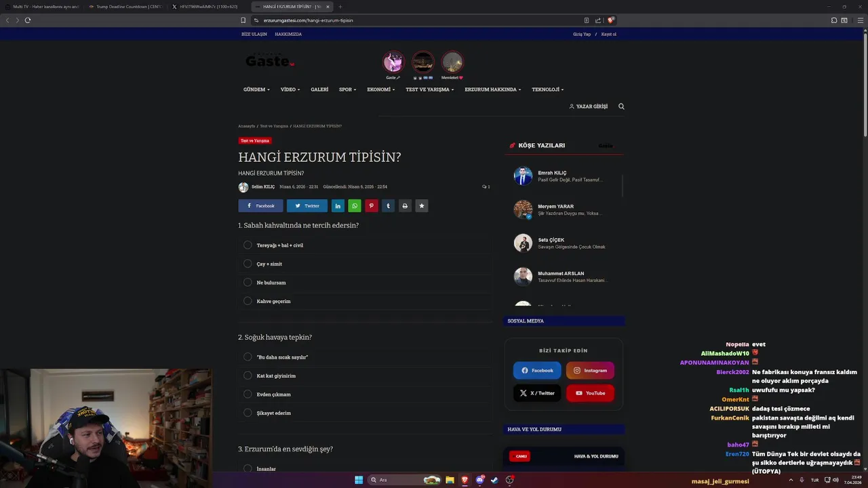Open Brave Shields lion icon
868x488 pixels.
(x=610, y=20)
